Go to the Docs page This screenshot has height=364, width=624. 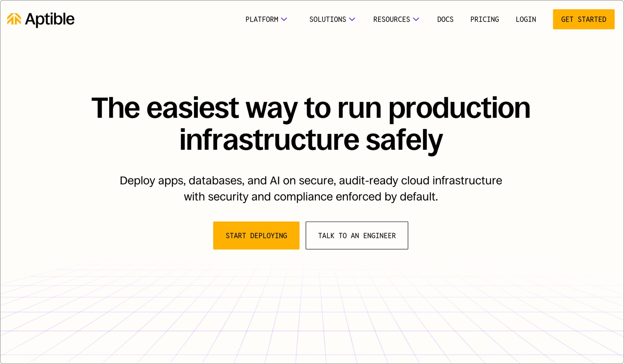tap(445, 19)
